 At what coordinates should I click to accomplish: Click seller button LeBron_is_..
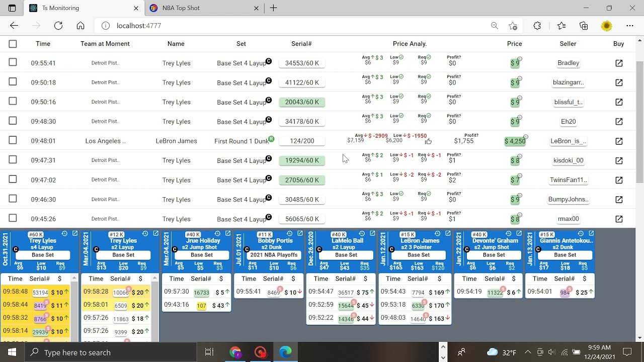coord(568,141)
